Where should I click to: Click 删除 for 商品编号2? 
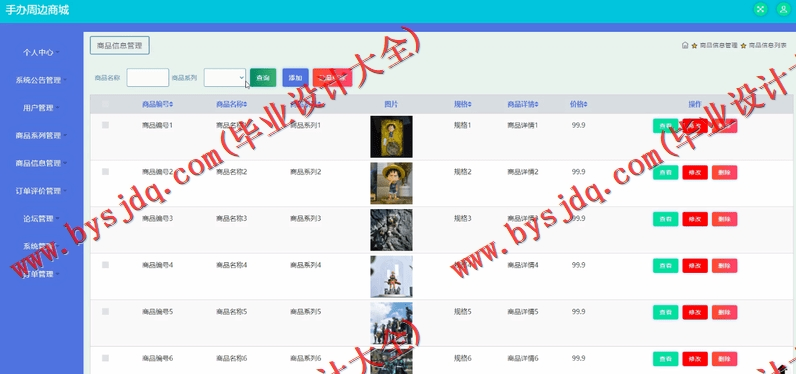[x=724, y=173]
